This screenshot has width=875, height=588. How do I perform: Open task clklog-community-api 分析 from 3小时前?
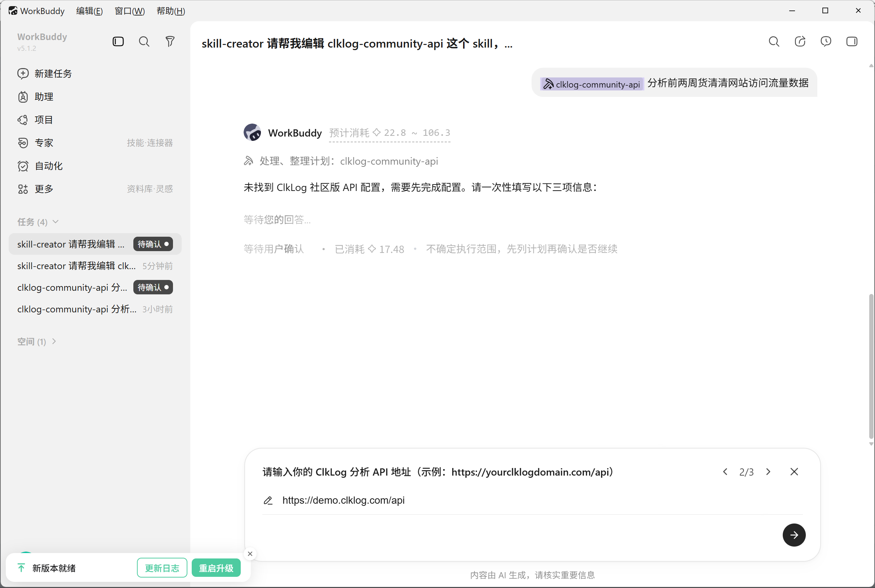pyautogui.click(x=95, y=309)
